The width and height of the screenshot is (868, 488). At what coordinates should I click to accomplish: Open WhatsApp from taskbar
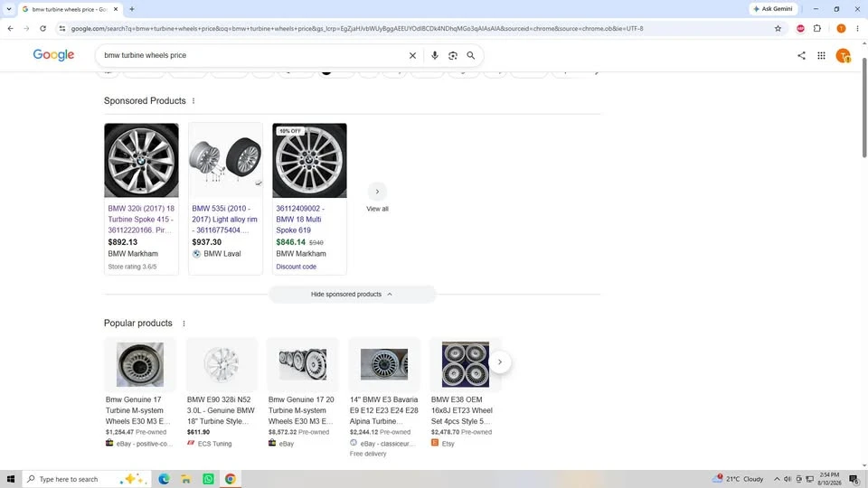(208, 479)
